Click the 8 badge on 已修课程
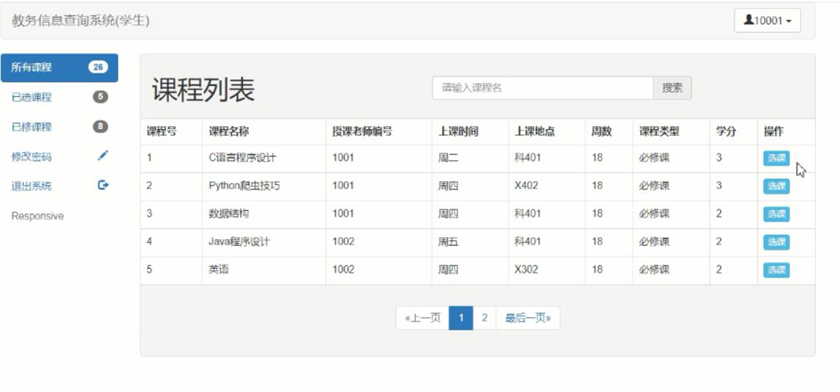840x392 pixels. pos(100,127)
